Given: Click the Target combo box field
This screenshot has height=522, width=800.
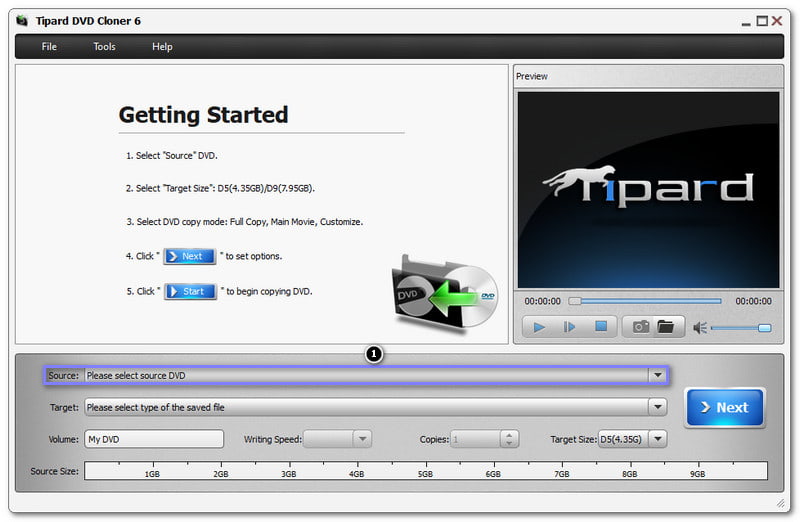Looking at the screenshot, I should click(x=376, y=407).
